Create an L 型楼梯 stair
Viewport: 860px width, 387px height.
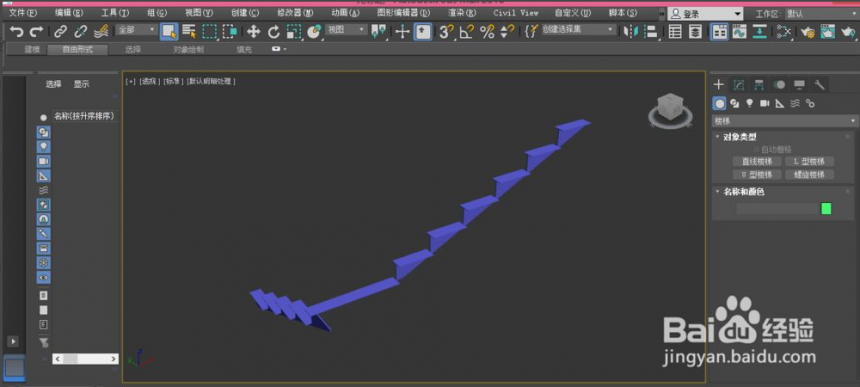[x=809, y=161]
